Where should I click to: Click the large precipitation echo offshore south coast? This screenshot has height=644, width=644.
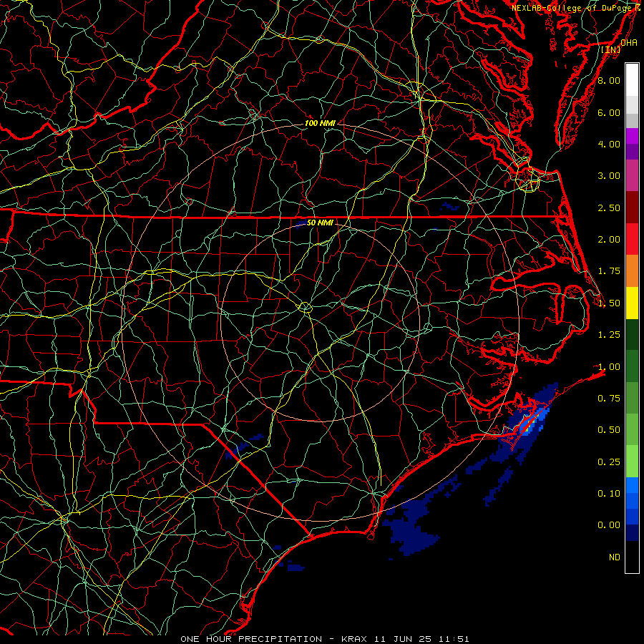[411, 528]
